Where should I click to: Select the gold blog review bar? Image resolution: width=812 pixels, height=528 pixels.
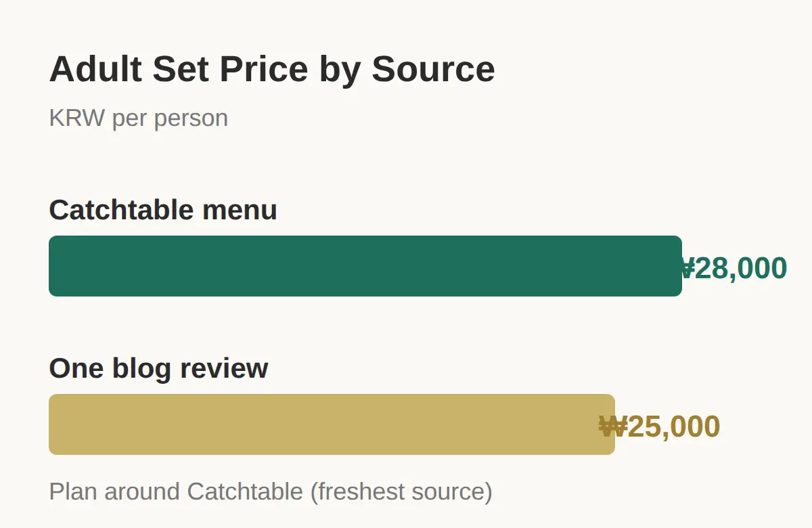point(332,424)
